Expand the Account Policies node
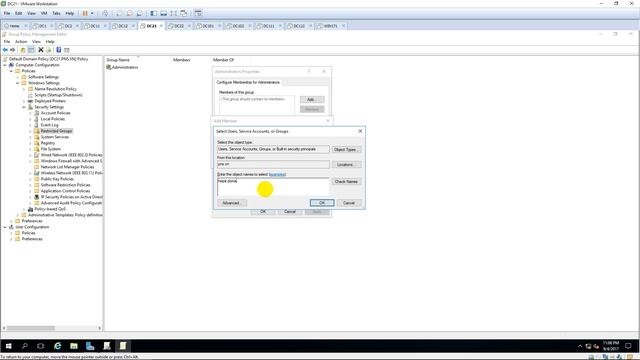Image resolution: width=640 pixels, height=360 pixels. pyautogui.click(x=30, y=113)
